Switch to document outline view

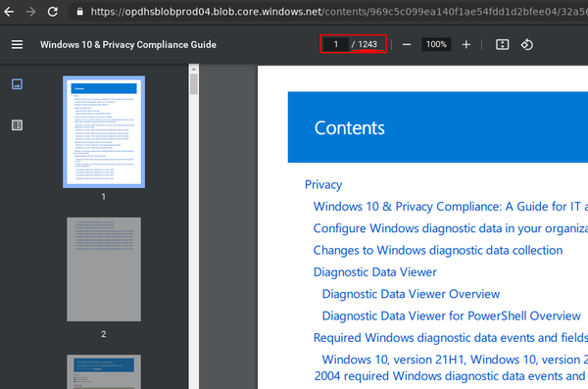tap(17, 125)
